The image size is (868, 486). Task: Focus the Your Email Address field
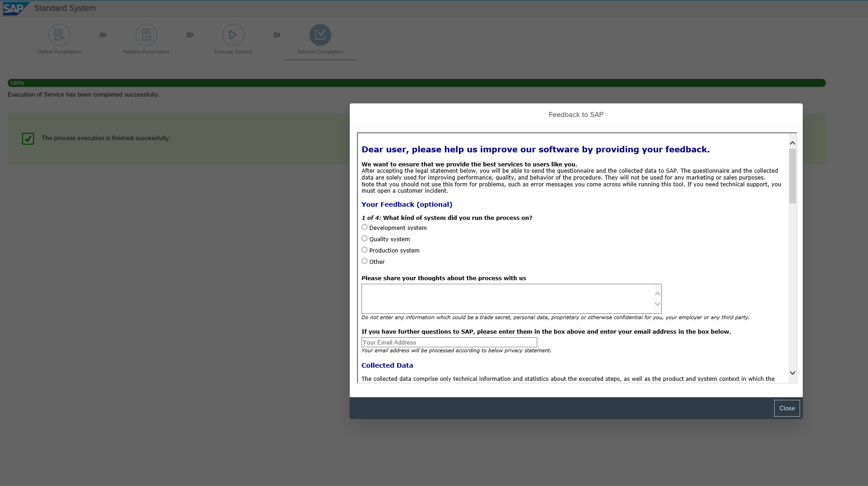tap(449, 343)
